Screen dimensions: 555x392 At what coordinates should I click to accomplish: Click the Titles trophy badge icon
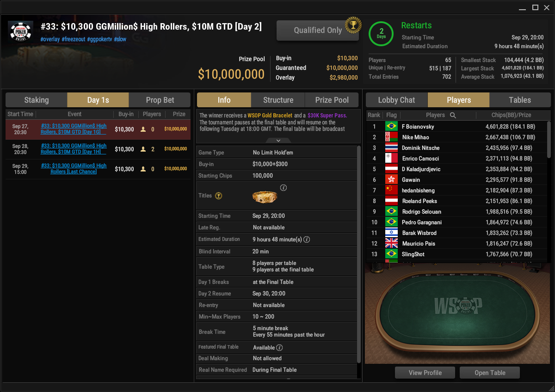219,196
